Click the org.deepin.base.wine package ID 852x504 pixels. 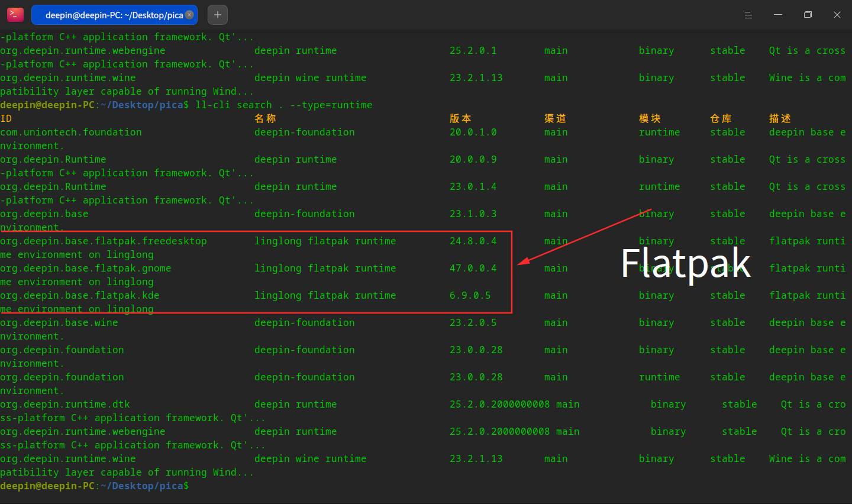(x=59, y=323)
